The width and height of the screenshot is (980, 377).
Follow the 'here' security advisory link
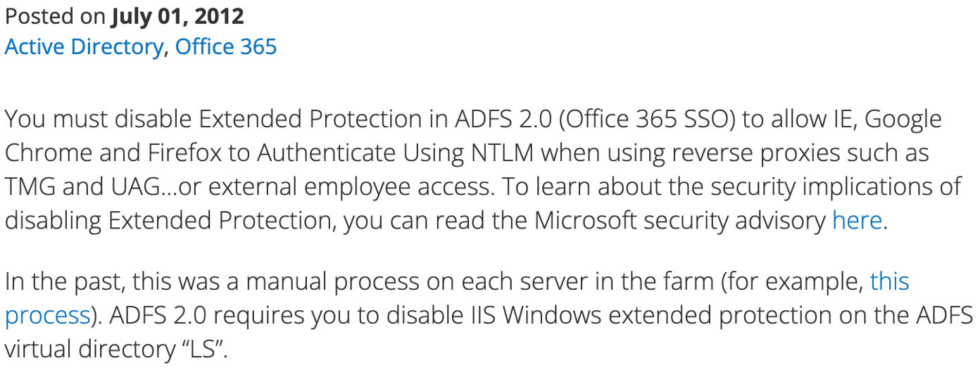[857, 221]
